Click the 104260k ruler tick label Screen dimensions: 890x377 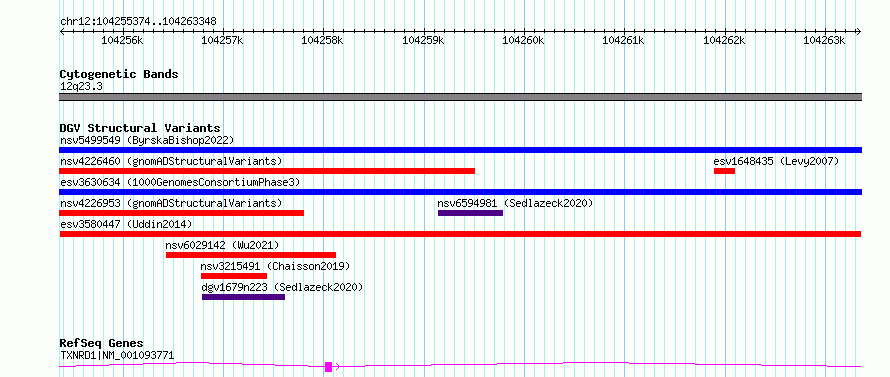pyautogui.click(x=523, y=40)
